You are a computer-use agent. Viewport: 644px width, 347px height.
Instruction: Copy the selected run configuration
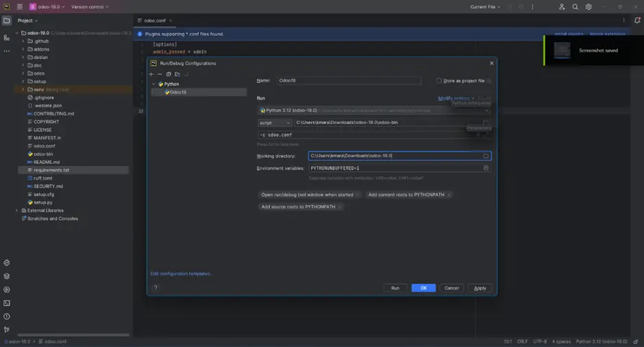[x=169, y=75]
